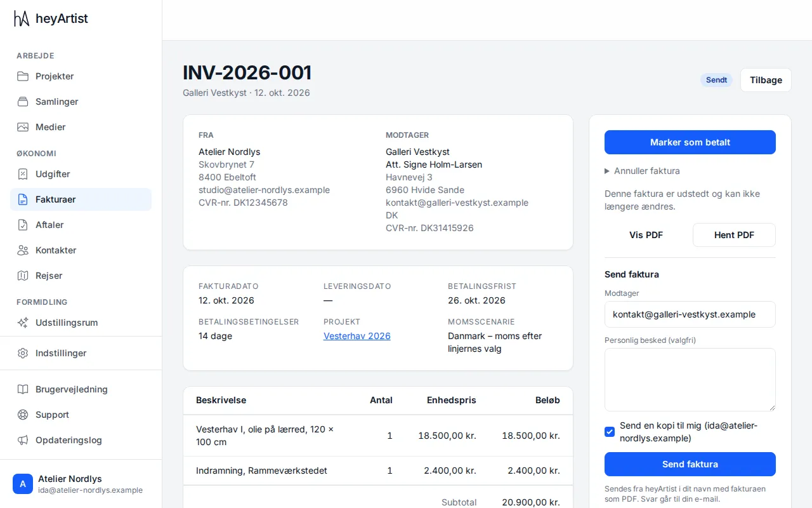The height and width of the screenshot is (508, 812).
Task: Open Projekter via its folder icon
Action: pyautogui.click(x=23, y=76)
